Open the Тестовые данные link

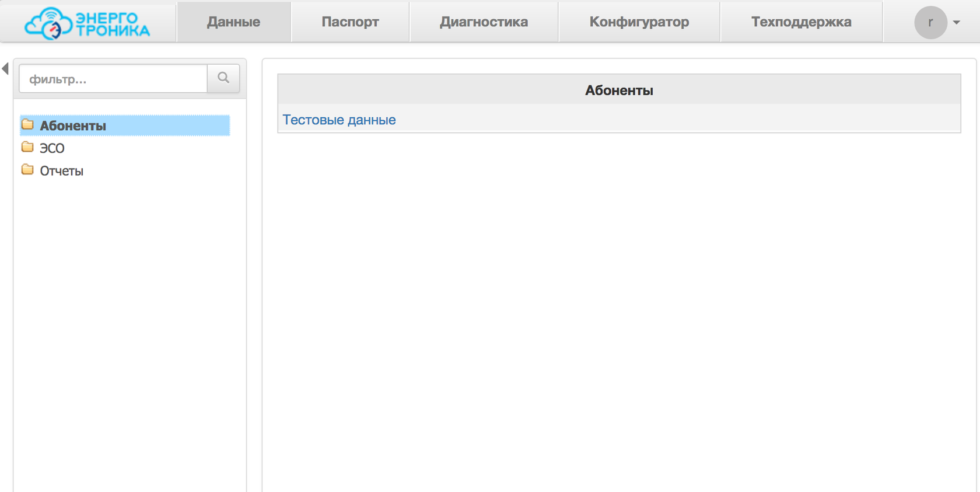[339, 120]
